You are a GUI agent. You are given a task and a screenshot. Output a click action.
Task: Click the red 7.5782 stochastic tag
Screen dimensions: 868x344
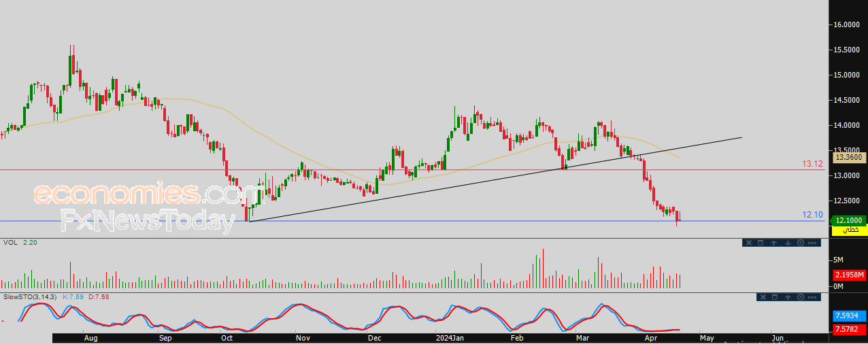(850, 329)
